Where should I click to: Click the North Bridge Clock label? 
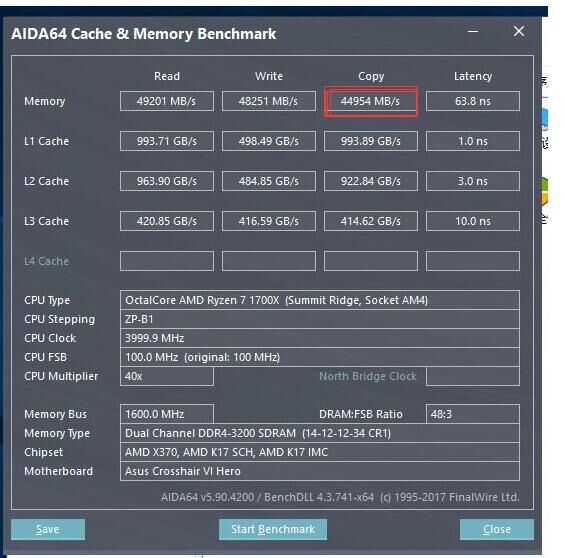368,376
